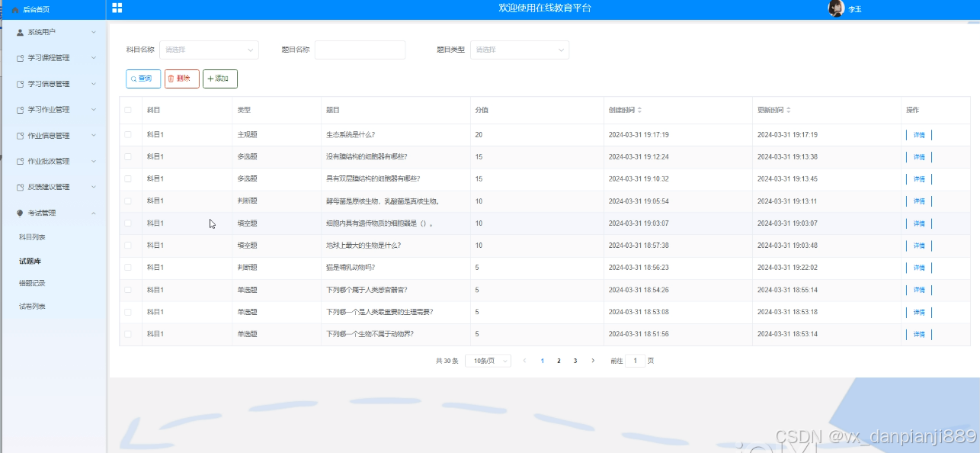
Task: Select page 1 in pagination
Action: coord(542,361)
